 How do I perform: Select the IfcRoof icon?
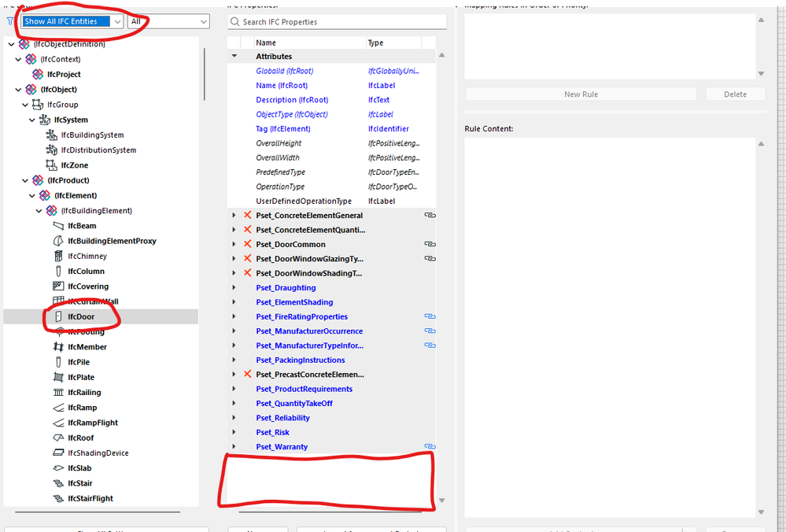pos(58,438)
